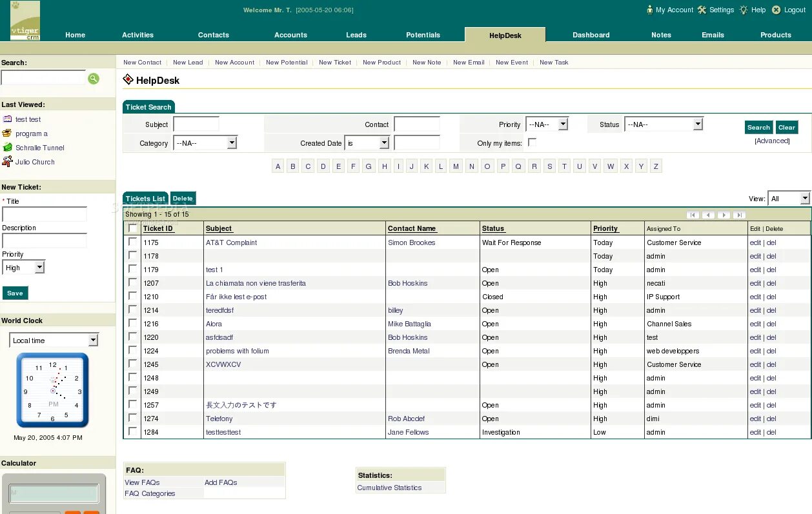
Task: Click the New Ticket Title field
Action: coord(45,214)
